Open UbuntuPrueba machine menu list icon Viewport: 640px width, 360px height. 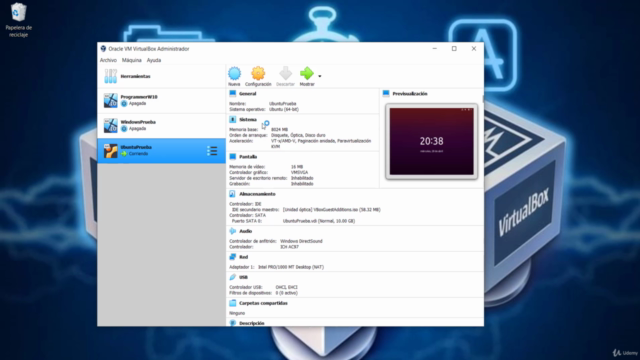point(212,151)
